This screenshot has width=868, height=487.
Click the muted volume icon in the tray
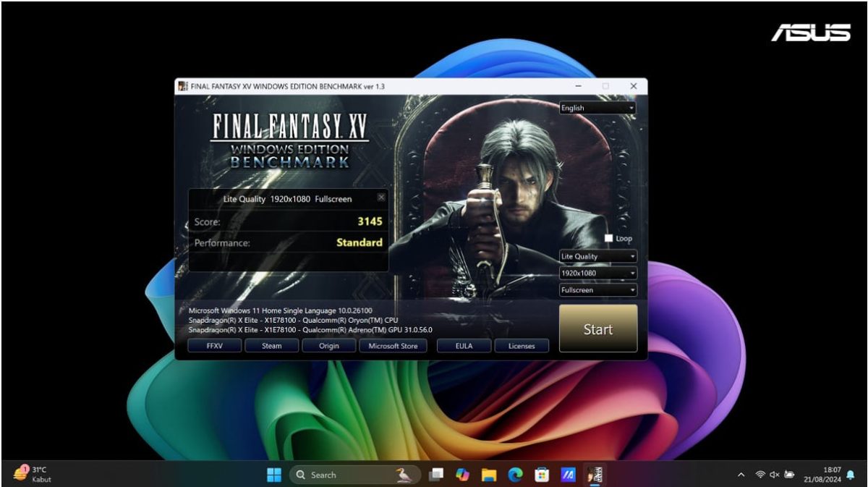coord(775,475)
